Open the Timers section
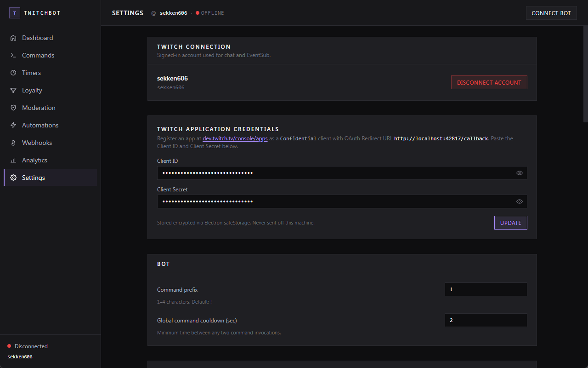 (51, 73)
